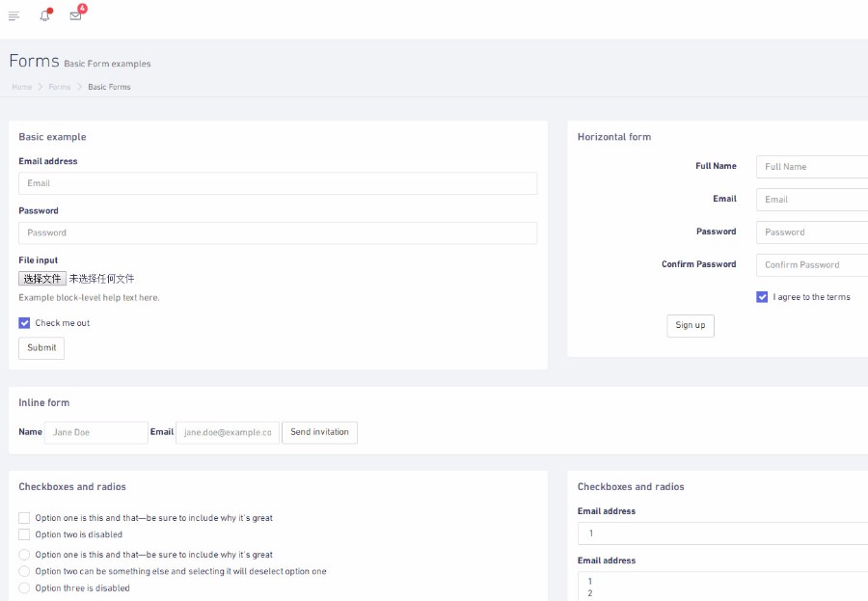868x601 pixels.
Task: Check the Option two is disabled checkbox
Action: click(x=24, y=534)
